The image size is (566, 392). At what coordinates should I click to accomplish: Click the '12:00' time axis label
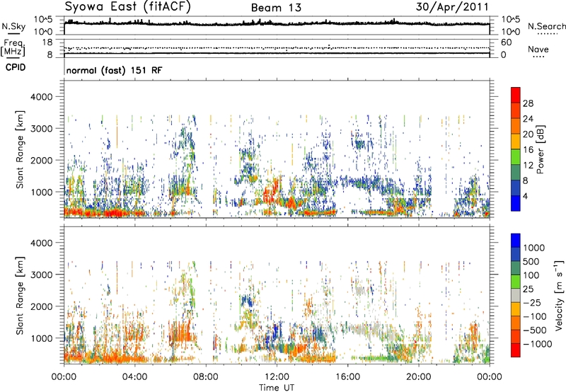[277, 377]
